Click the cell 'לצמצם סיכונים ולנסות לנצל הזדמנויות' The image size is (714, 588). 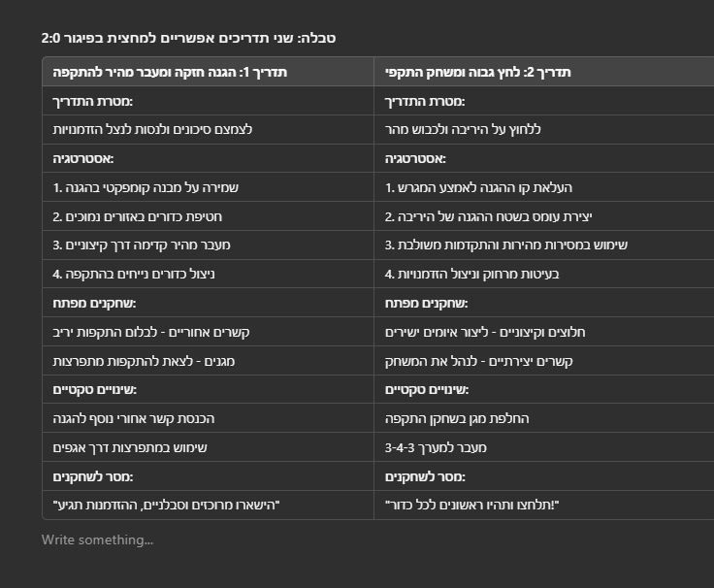208,130
